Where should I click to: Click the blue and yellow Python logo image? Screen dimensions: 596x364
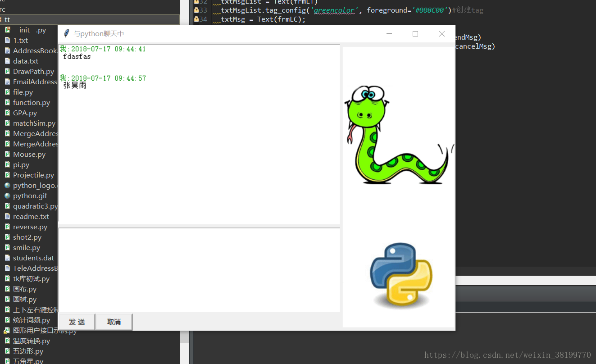(x=401, y=275)
